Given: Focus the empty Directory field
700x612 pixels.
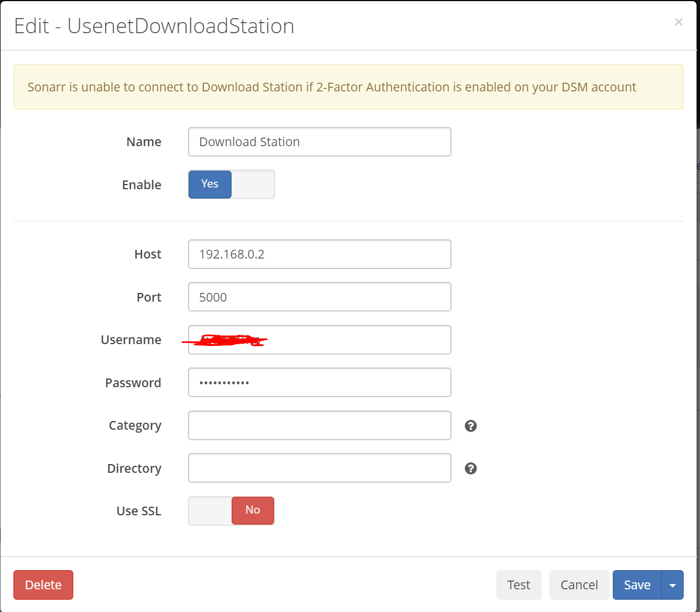Looking at the screenshot, I should (x=319, y=468).
